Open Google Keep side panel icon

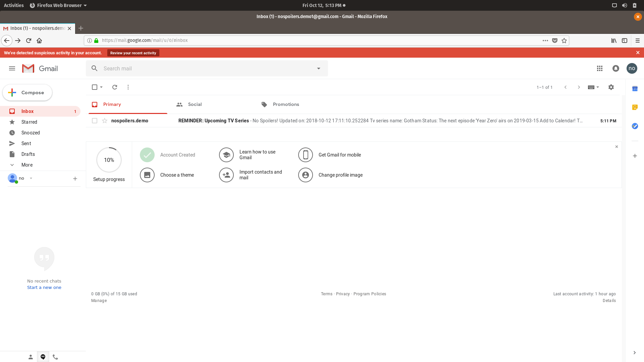[635, 107]
